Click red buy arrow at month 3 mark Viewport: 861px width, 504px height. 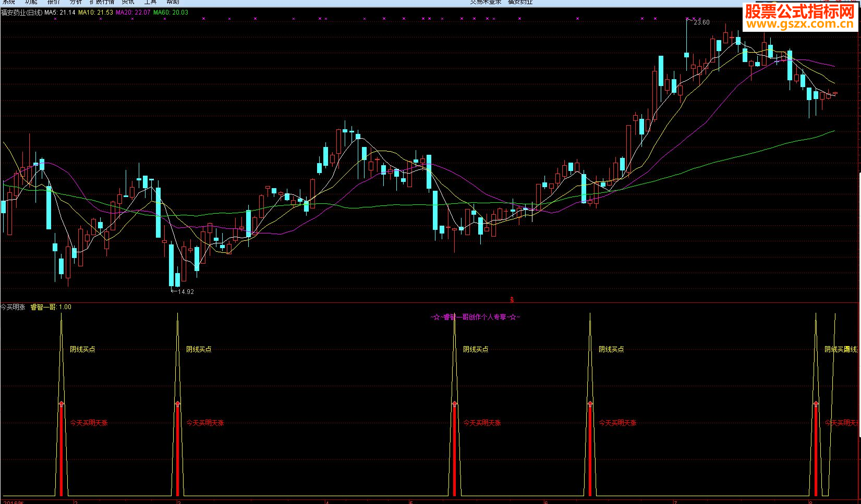pos(177,404)
